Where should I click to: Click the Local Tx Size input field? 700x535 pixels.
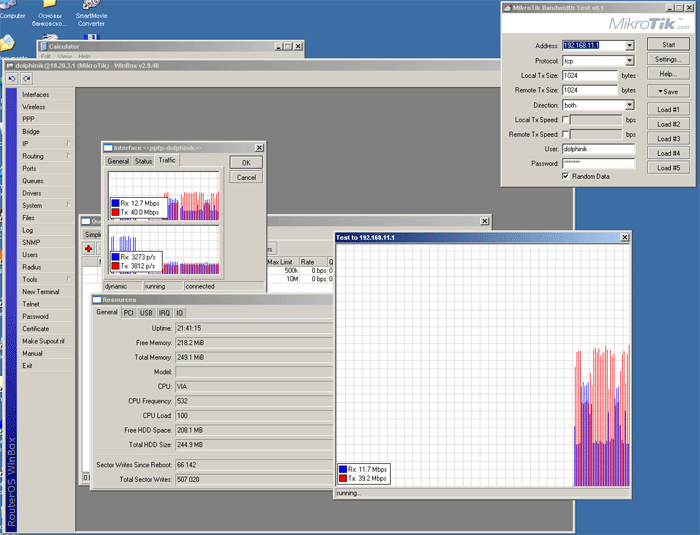(590, 75)
